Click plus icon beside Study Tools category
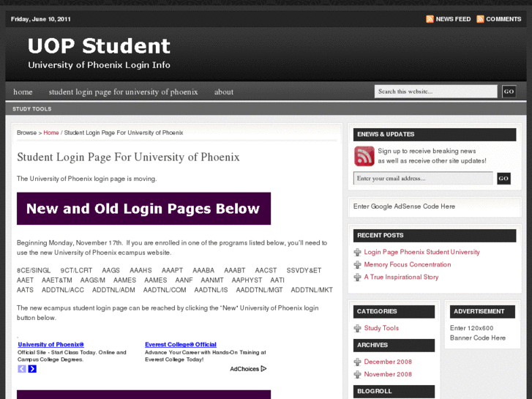The height and width of the screenshot is (399, 532). 357,329
